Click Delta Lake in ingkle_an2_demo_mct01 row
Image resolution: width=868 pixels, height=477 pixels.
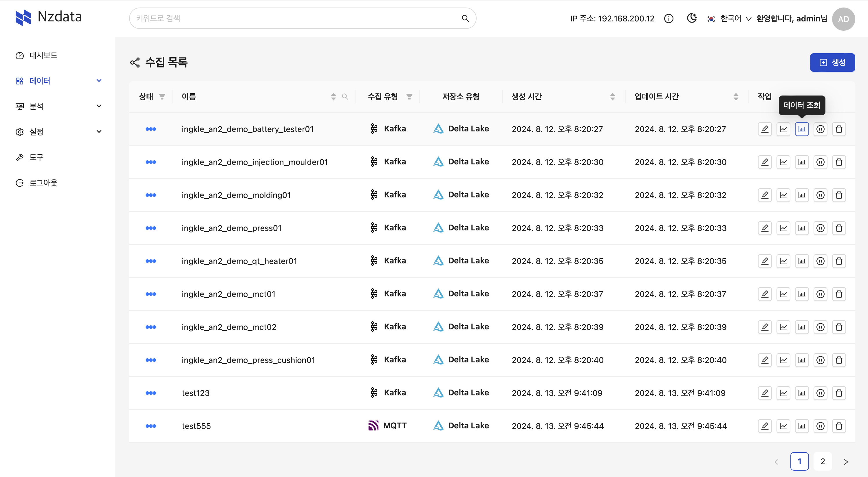461,294
